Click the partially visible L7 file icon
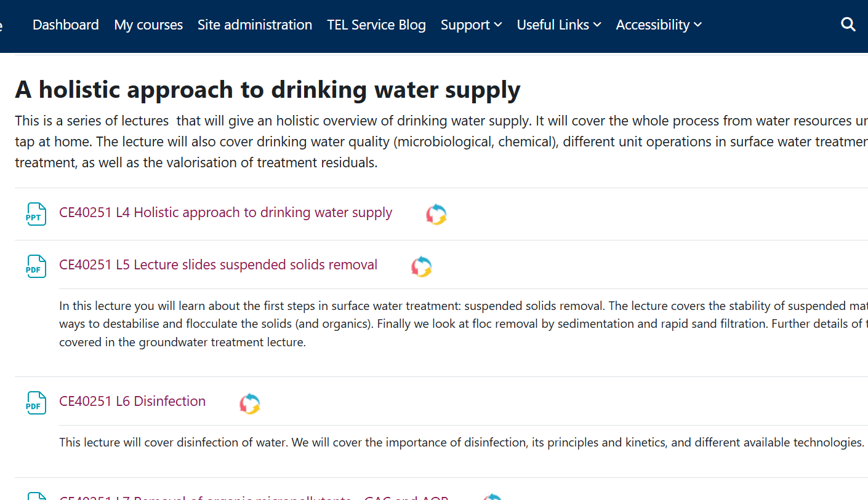Image resolution: width=868 pixels, height=500 pixels. click(36, 496)
